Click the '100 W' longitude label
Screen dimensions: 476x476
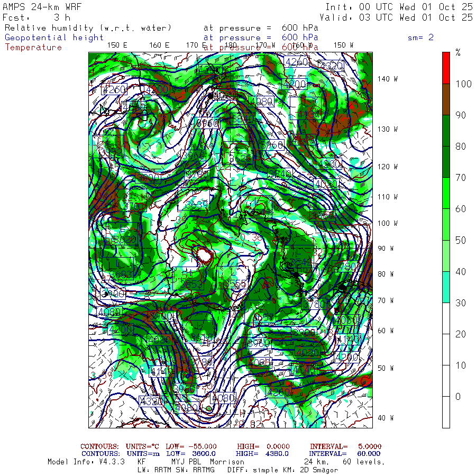coord(388,223)
